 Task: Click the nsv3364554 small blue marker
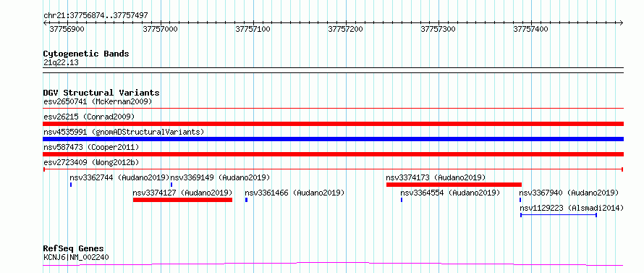point(402,200)
